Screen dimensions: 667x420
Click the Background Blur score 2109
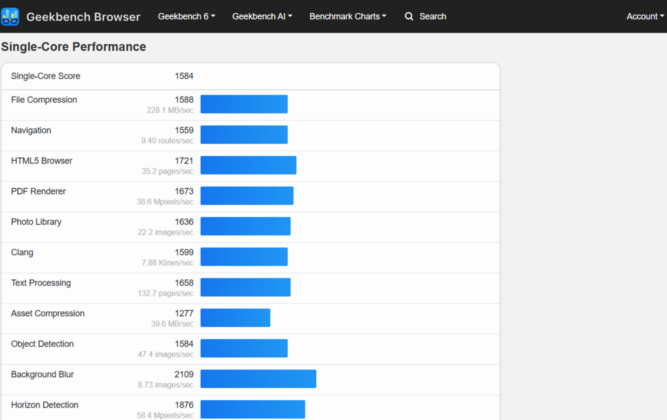point(184,374)
